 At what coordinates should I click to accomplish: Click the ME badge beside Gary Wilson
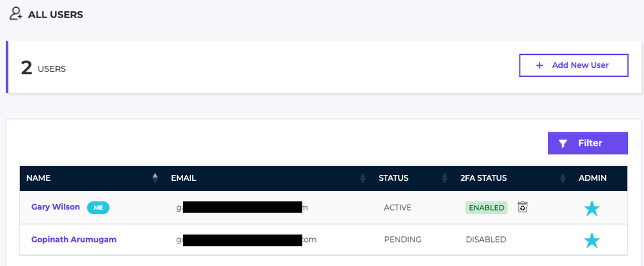[98, 207]
